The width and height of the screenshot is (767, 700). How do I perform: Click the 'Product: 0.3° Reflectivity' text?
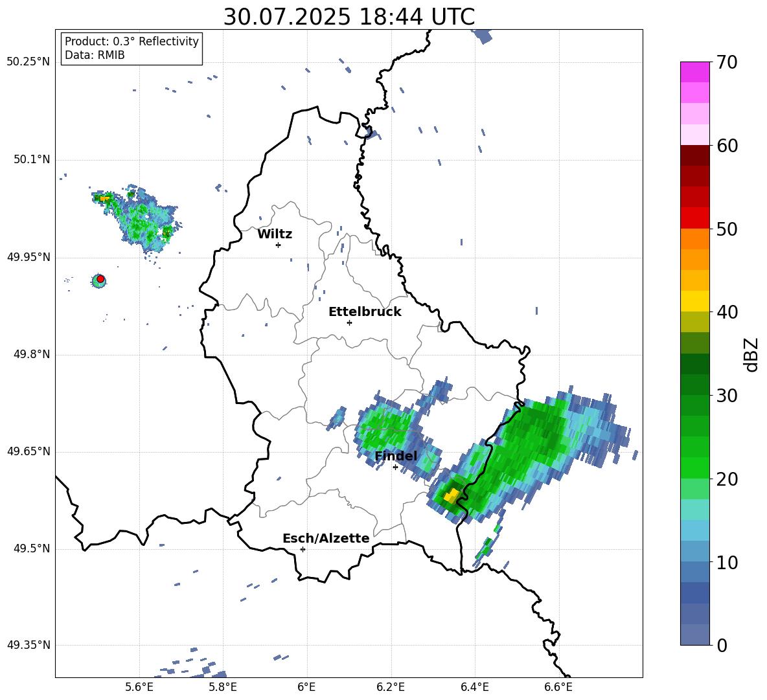click(x=132, y=41)
